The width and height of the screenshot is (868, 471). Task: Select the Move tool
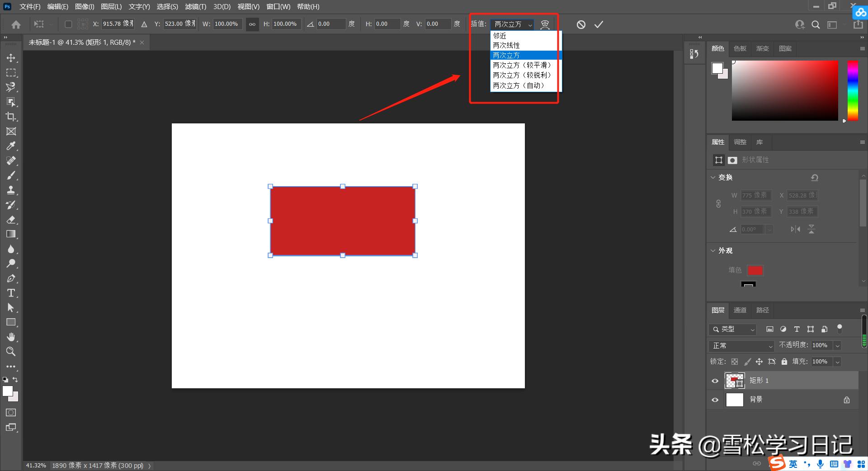(x=11, y=58)
